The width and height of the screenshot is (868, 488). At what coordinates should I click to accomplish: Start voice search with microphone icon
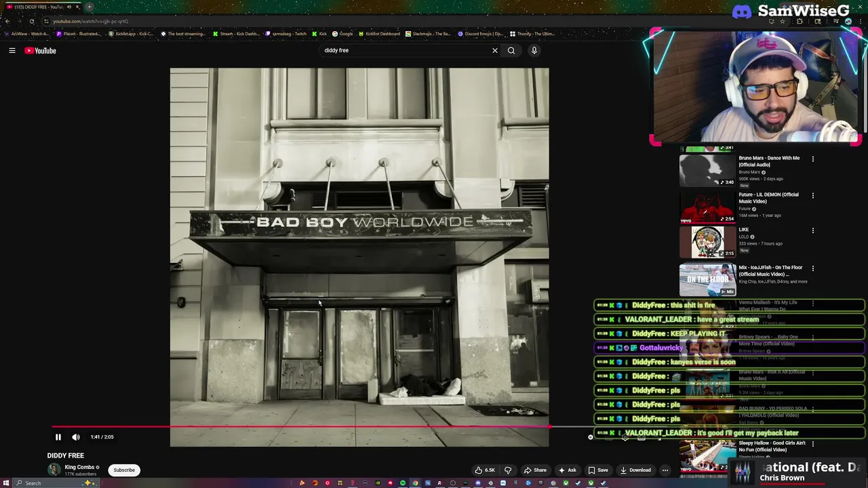[x=534, y=50]
